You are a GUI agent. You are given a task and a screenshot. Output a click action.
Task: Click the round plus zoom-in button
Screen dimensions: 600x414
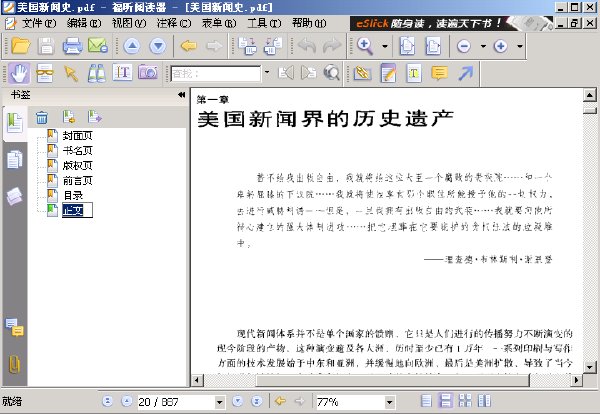coord(501,46)
